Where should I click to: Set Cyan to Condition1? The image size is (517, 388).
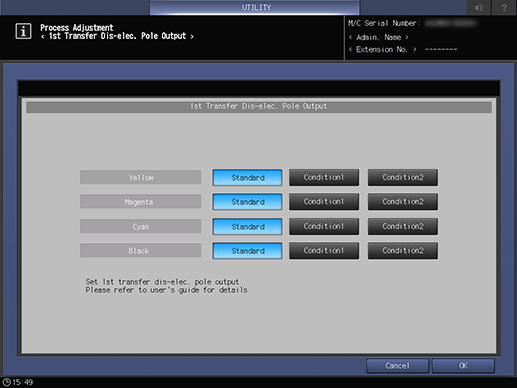pyautogui.click(x=324, y=226)
